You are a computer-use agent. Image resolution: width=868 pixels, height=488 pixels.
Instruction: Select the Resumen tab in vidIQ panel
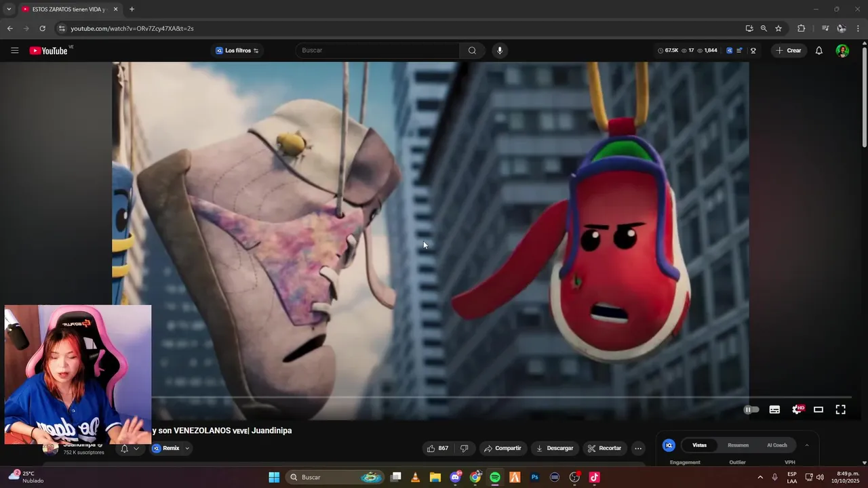point(738,445)
